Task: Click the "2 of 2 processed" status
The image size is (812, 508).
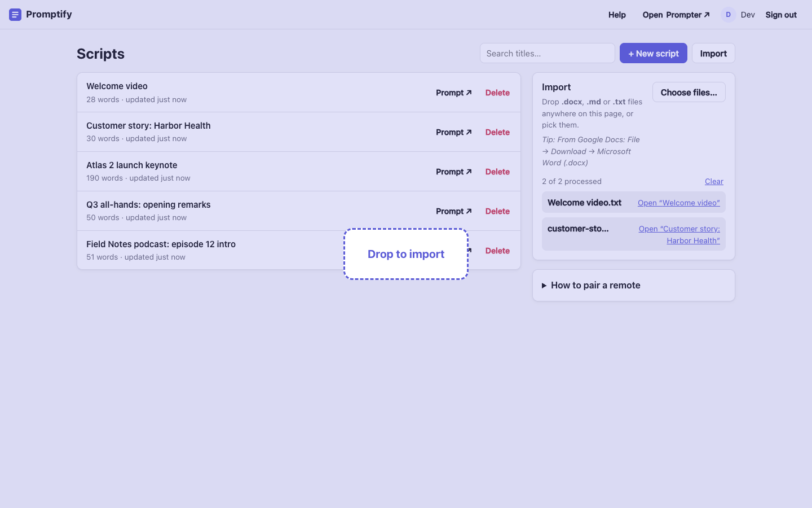Action: (572, 181)
